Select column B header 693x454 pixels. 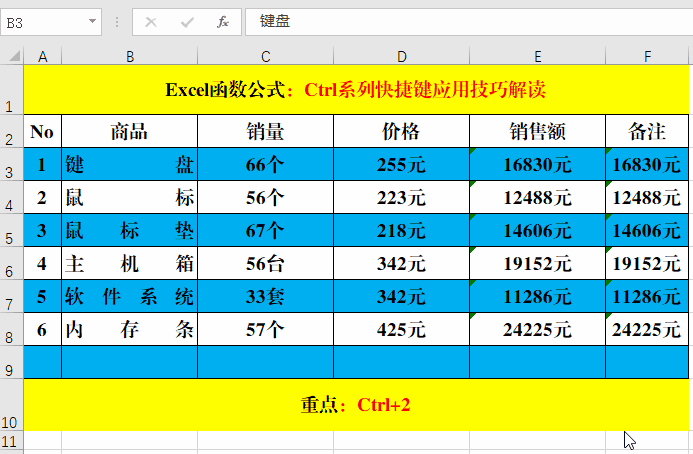point(129,56)
